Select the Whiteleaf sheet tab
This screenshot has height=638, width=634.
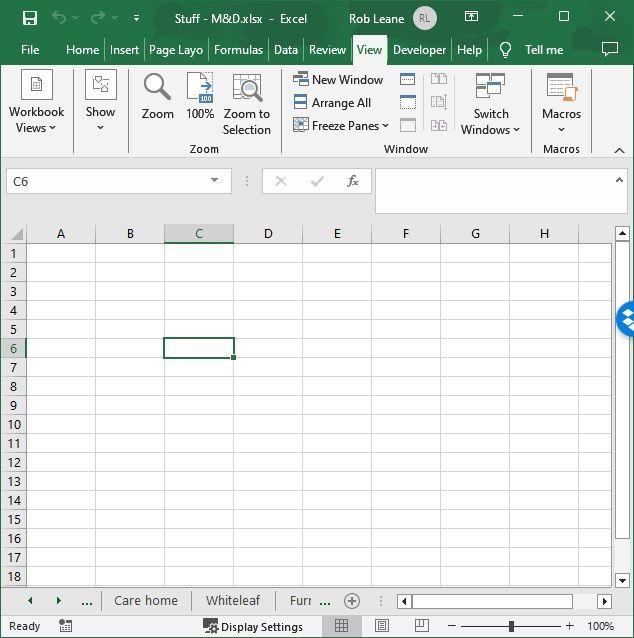(x=233, y=601)
